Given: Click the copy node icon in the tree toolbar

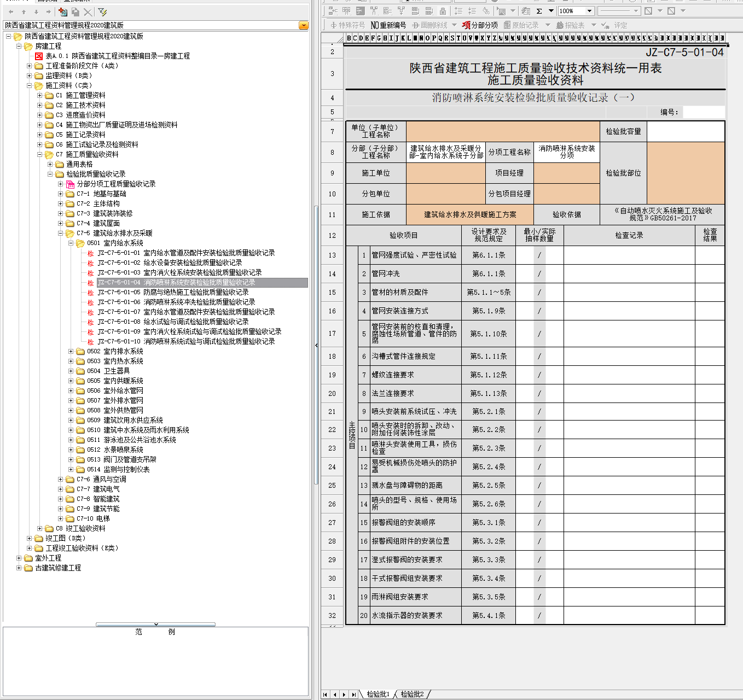Looking at the screenshot, I should point(76,11).
